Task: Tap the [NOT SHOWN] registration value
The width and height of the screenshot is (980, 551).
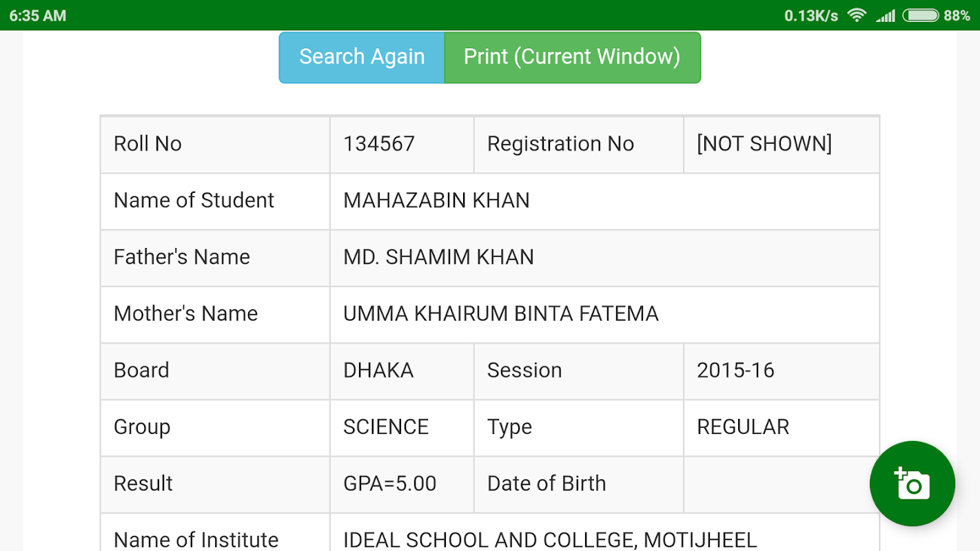Action: (x=764, y=144)
